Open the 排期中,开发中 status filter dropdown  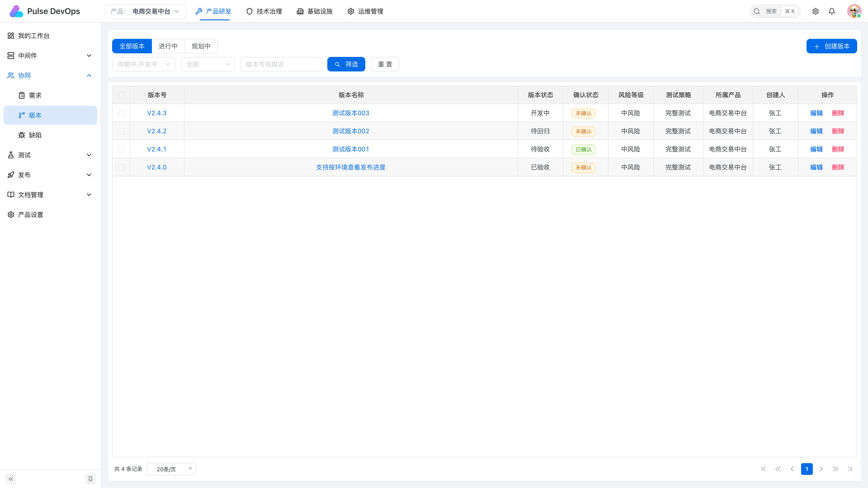[144, 64]
